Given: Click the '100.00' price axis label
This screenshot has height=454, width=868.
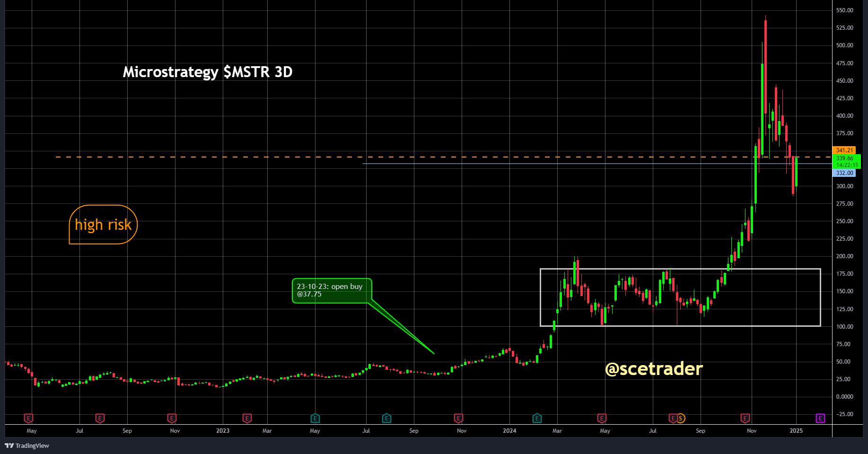Looking at the screenshot, I should tap(844, 327).
